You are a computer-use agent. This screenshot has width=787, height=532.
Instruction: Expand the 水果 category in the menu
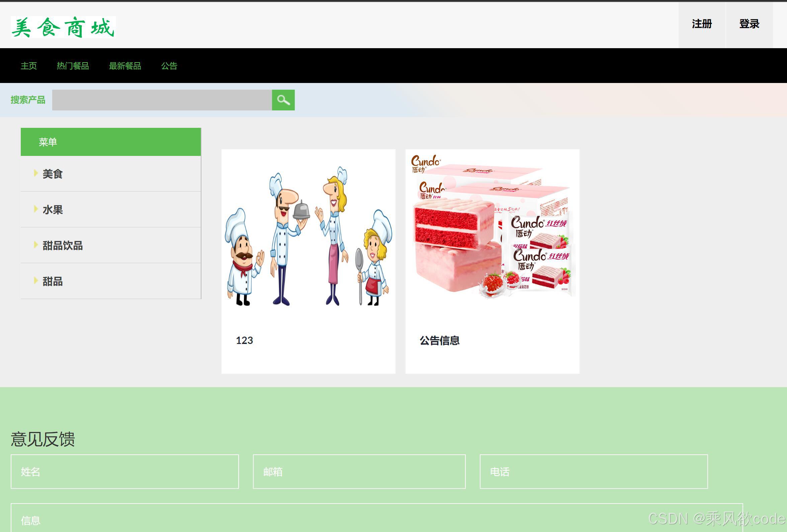[x=53, y=209]
